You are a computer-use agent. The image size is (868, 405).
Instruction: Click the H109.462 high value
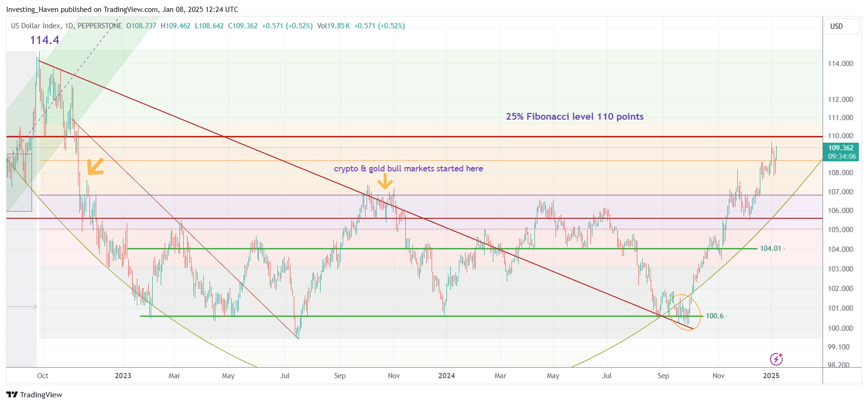[x=176, y=26]
